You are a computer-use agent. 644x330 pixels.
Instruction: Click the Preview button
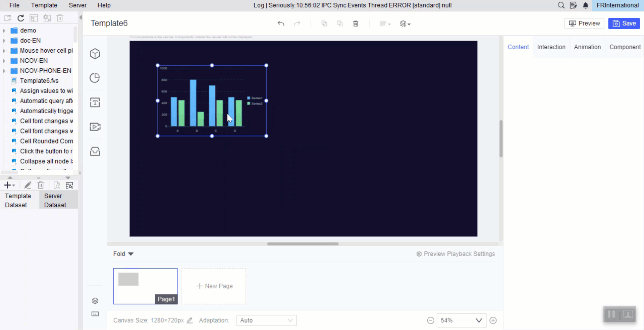tap(584, 23)
